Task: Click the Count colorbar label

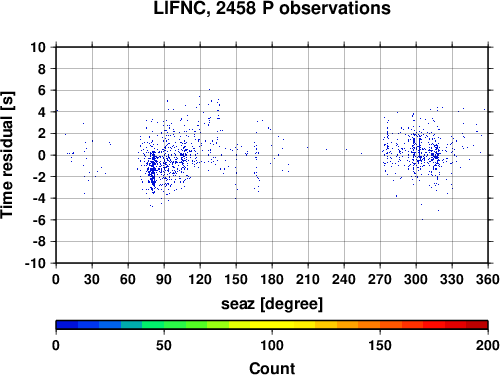Action: point(272,368)
